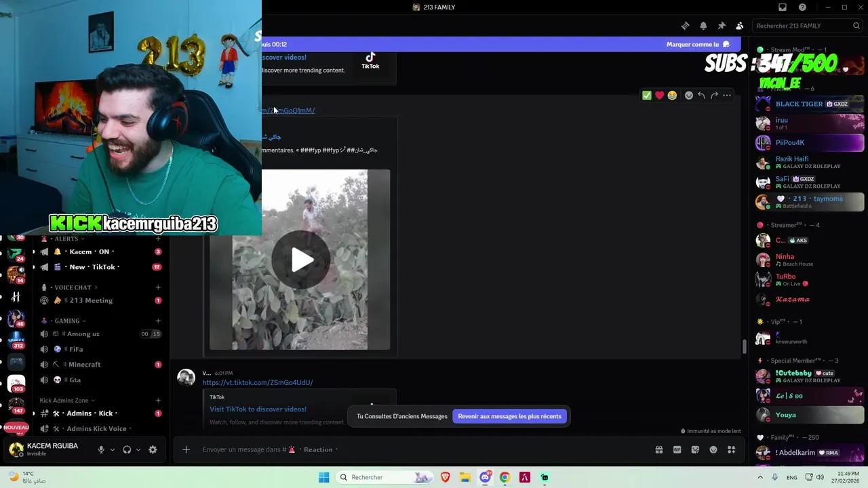Show pinned messages
The height and width of the screenshot is (488, 868).
point(722,26)
